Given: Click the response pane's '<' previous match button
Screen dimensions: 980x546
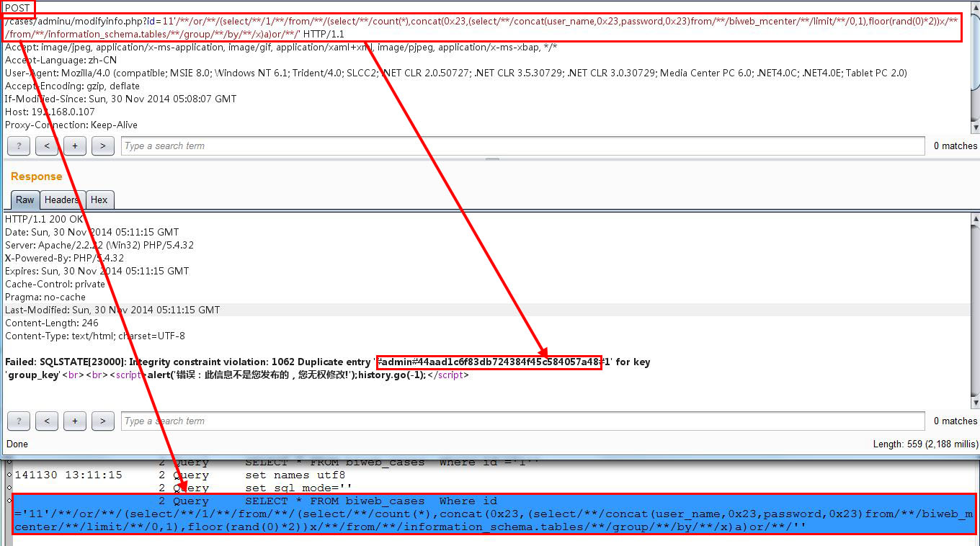Looking at the screenshot, I should click(x=47, y=421).
